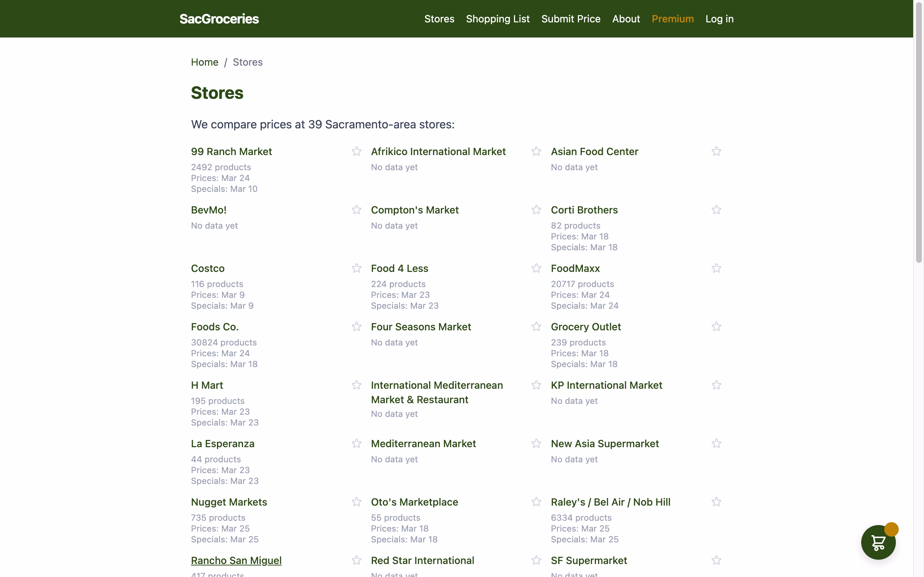The height and width of the screenshot is (577, 924).
Task: Click the star icon next to SF Supermarket
Action: click(716, 560)
